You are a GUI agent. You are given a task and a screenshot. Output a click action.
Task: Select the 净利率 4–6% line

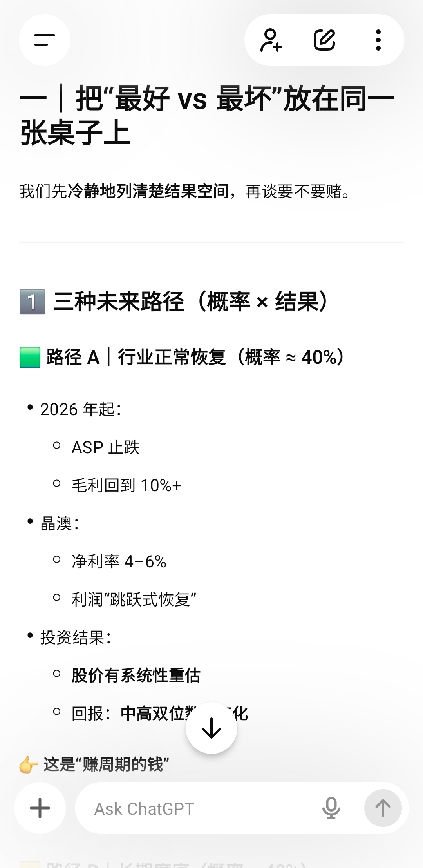[x=119, y=561]
